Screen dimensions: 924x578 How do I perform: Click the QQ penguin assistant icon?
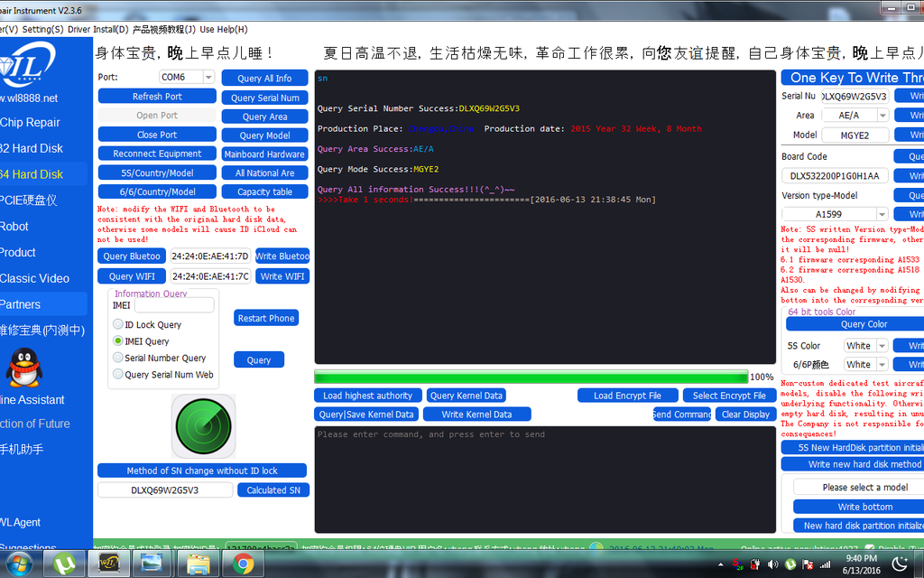[23, 368]
